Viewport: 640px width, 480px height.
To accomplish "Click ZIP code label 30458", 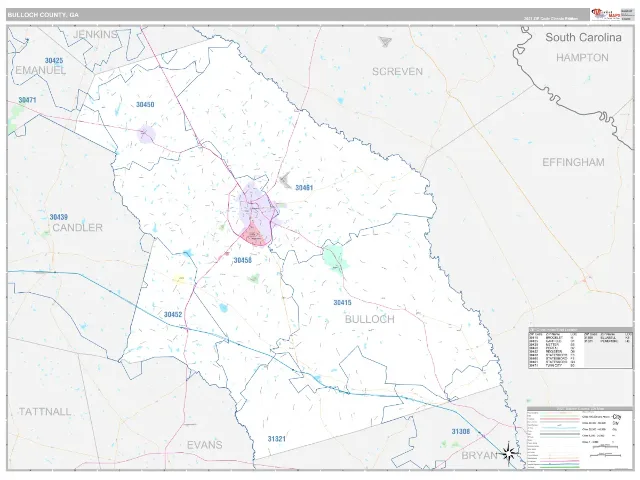I will (242, 260).
